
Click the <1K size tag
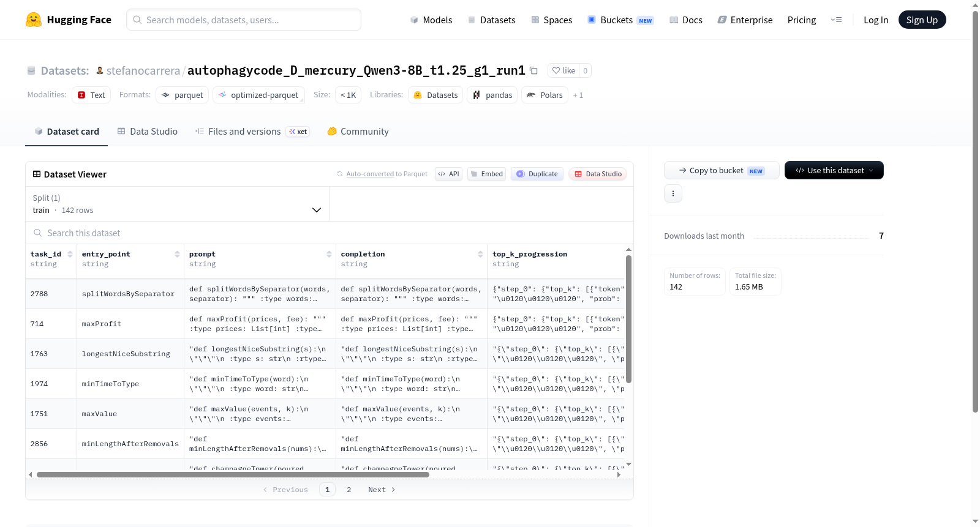pos(348,95)
